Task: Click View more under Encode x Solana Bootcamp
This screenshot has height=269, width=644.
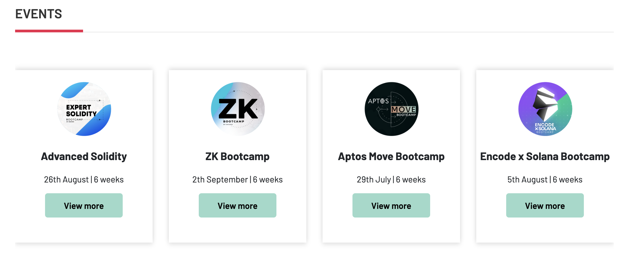Action: tap(545, 205)
